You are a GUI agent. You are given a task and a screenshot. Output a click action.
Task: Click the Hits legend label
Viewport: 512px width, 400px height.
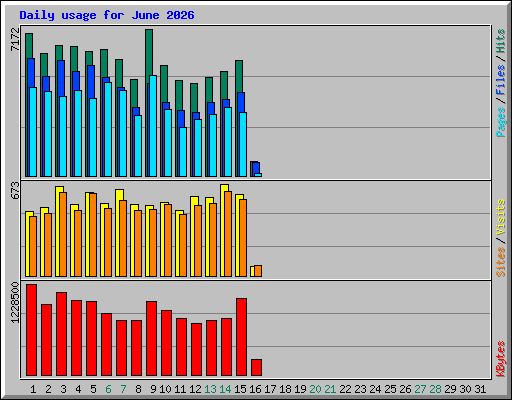click(501, 41)
